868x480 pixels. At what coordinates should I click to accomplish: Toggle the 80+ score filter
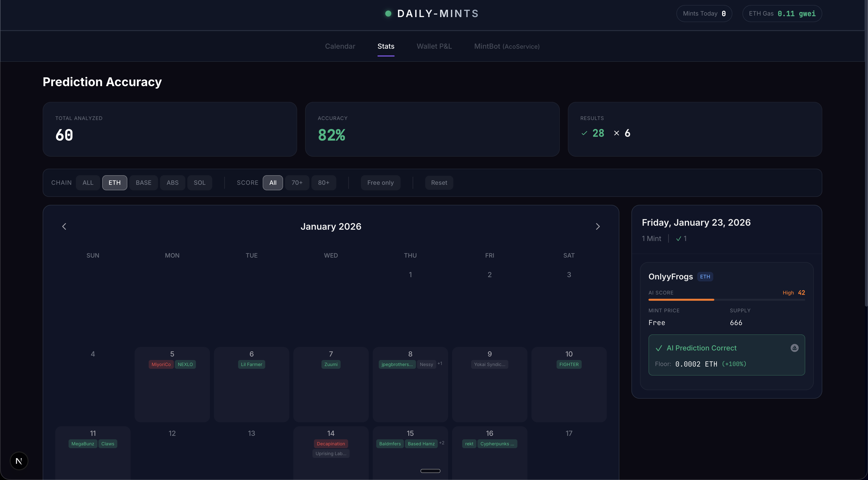coord(323,183)
